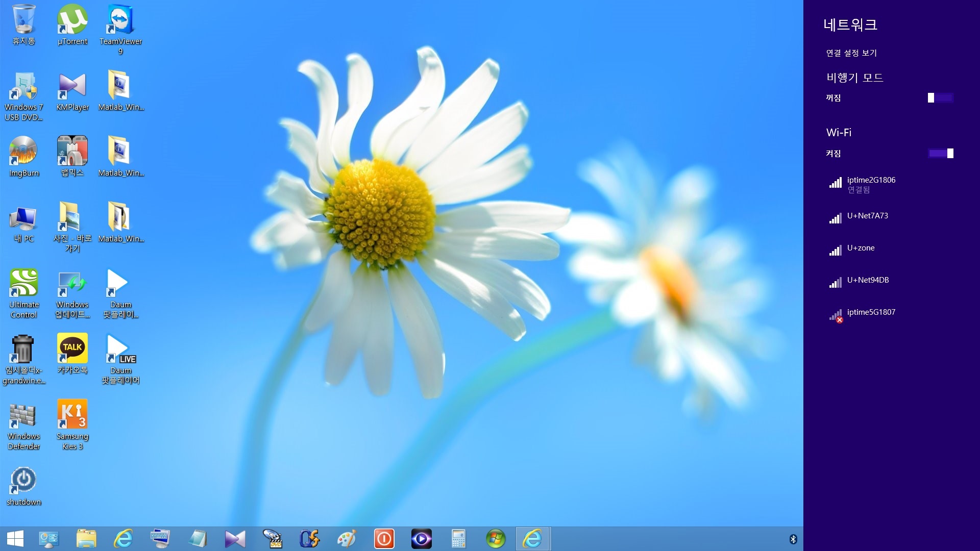This screenshot has width=980, height=551.
Task: Select the connected iptime2G1806 network
Action: coord(891,185)
